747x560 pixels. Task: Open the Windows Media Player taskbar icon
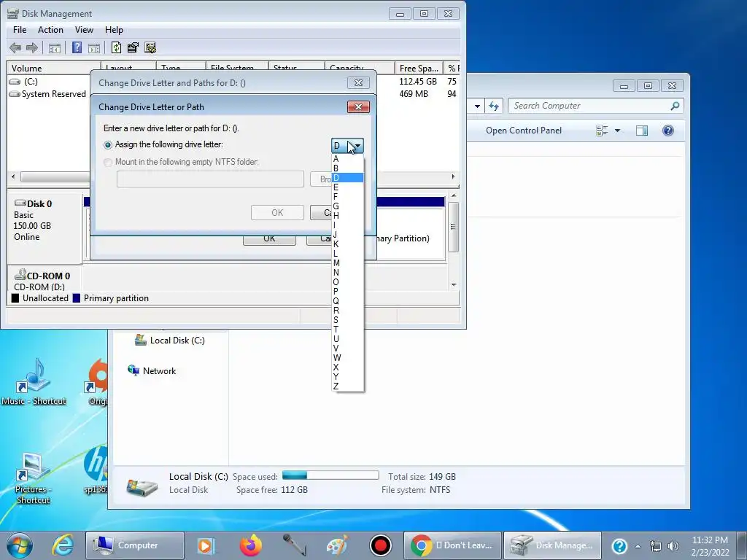[206, 545]
